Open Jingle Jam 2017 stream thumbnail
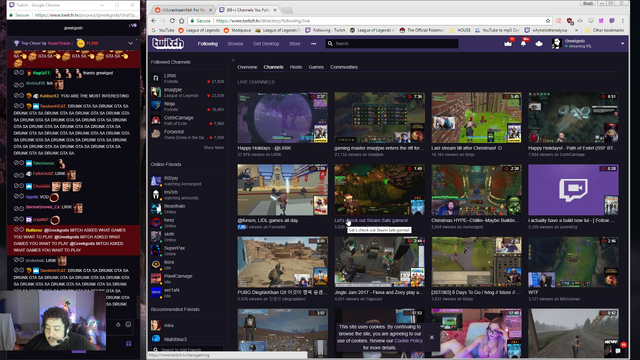This screenshot has height=360, width=640. (x=380, y=262)
